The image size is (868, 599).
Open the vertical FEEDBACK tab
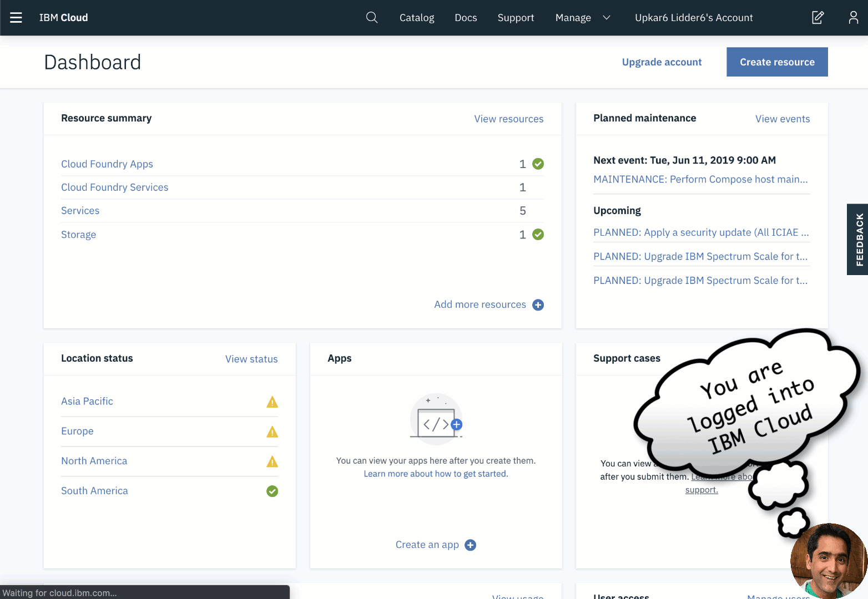tap(858, 240)
